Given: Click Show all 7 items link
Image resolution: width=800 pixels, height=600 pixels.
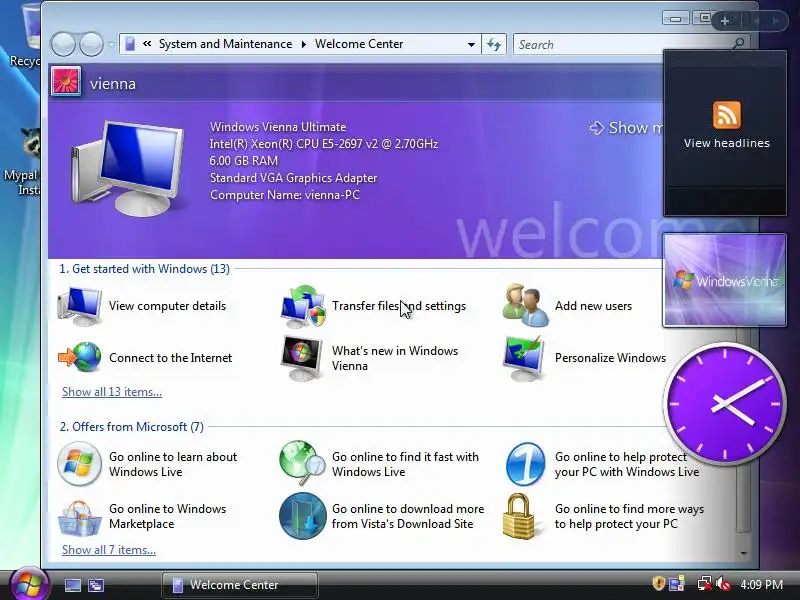Looking at the screenshot, I should [x=109, y=550].
